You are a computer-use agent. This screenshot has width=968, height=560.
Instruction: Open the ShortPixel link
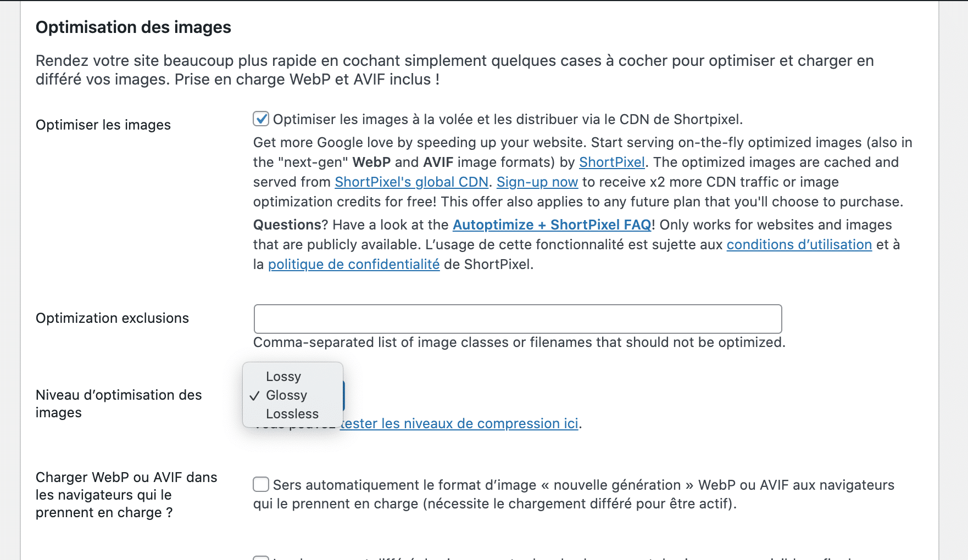pyautogui.click(x=611, y=162)
